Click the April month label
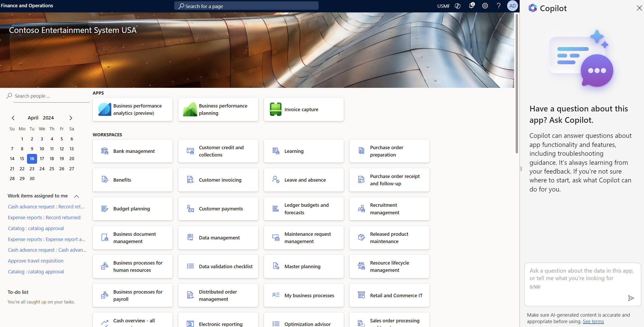 (33, 118)
